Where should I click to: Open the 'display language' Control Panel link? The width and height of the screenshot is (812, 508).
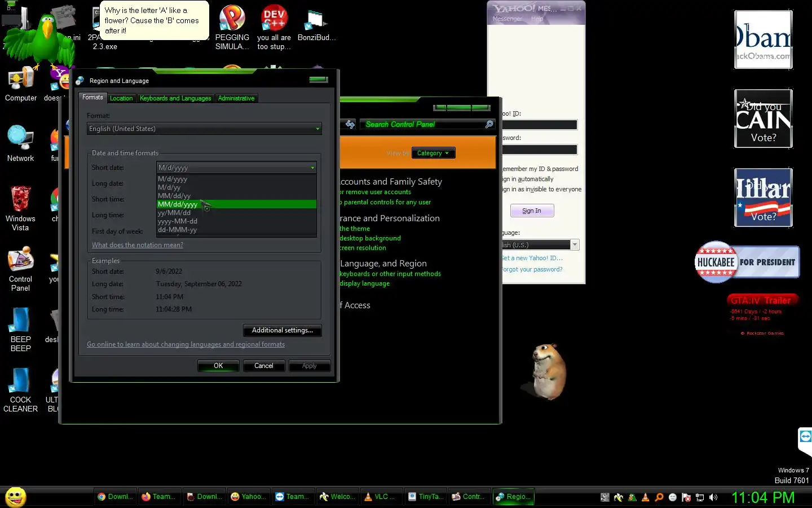(x=364, y=283)
